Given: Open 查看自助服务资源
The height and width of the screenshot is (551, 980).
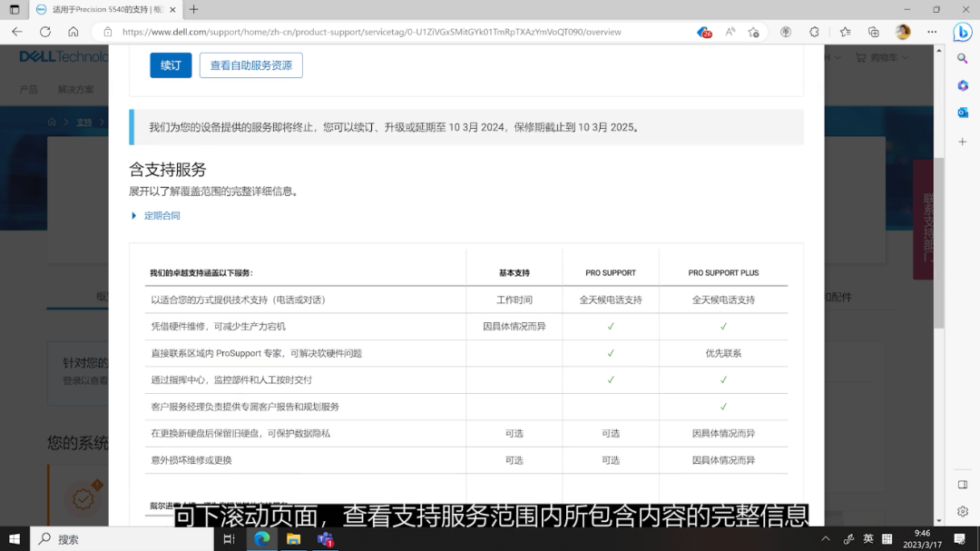Looking at the screenshot, I should tap(250, 64).
